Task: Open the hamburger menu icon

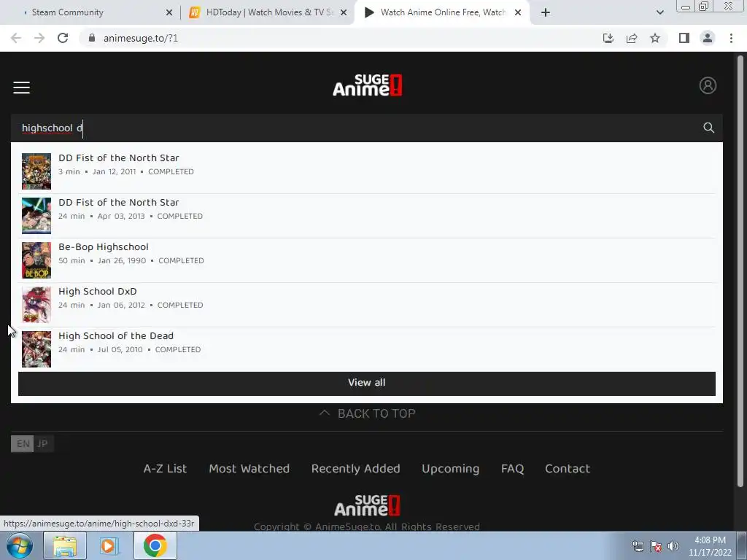Action: [21, 87]
